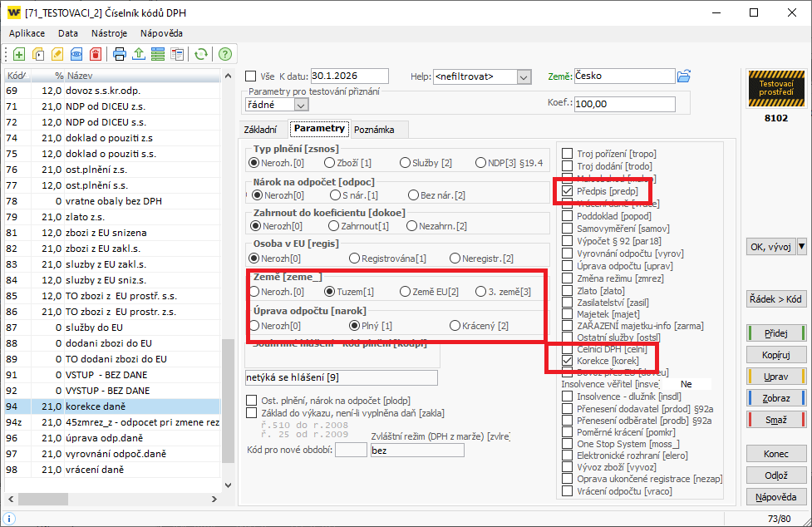Click the K datu date input field
Screen dimensions: 812x527
click(x=350, y=76)
